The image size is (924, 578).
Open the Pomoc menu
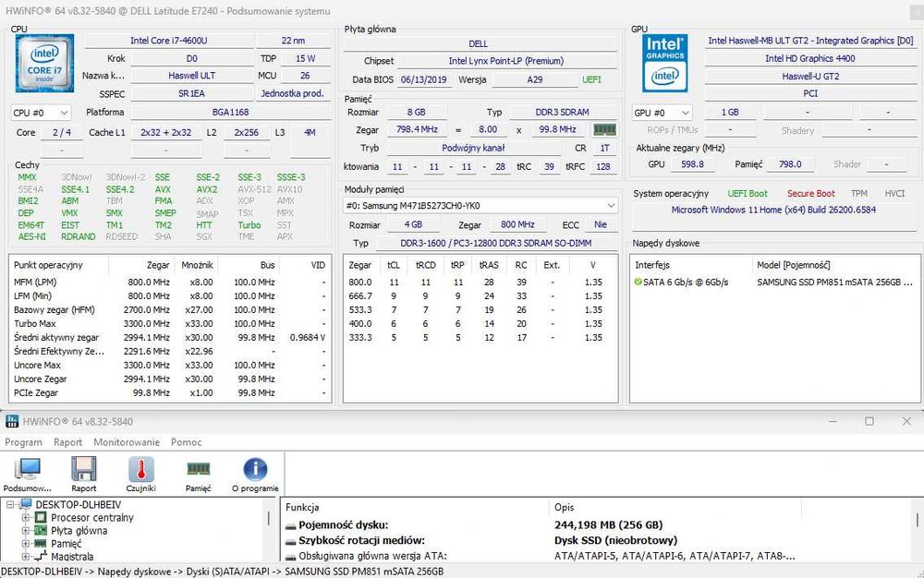tap(187, 442)
